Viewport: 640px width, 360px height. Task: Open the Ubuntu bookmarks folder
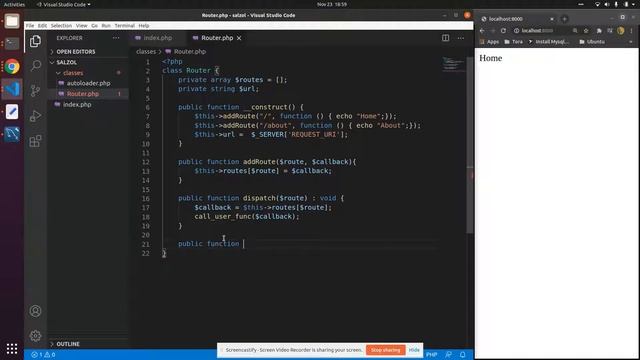coord(592,42)
